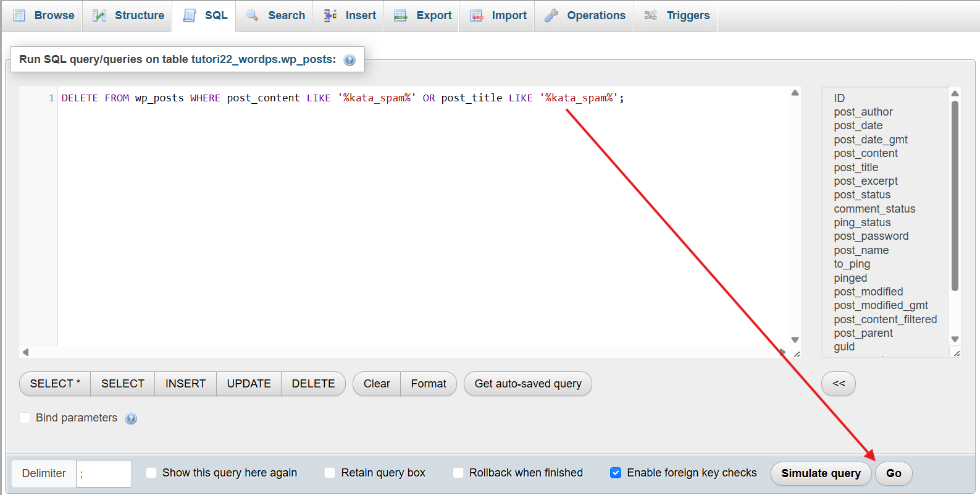
Task: Click the Browse tab table icon
Action: click(19, 15)
